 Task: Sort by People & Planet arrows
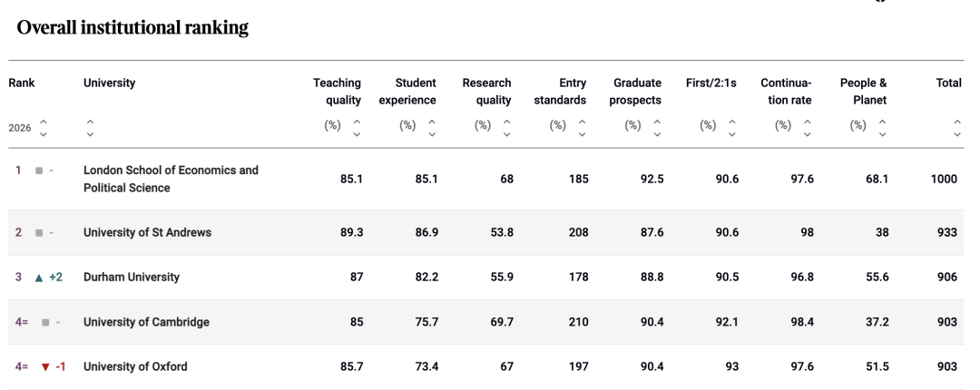tap(882, 128)
